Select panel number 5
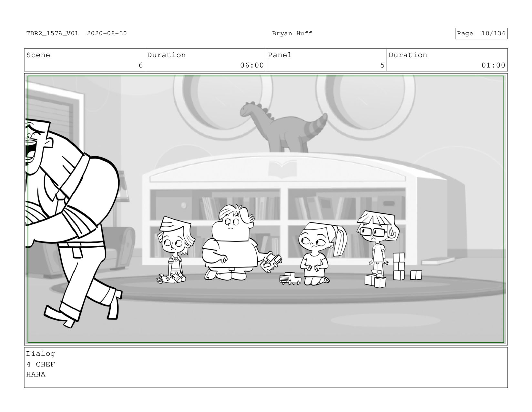Screen dimensions: 532x412 [382, 65]
